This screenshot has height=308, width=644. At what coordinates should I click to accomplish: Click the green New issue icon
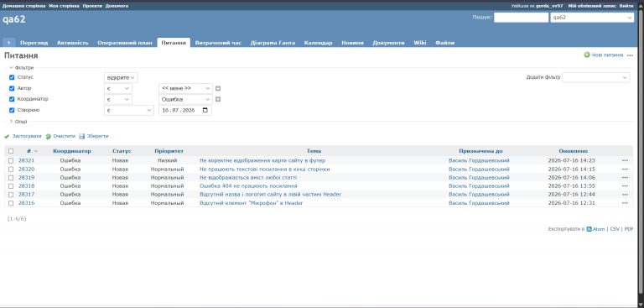[x=587, y=55]
